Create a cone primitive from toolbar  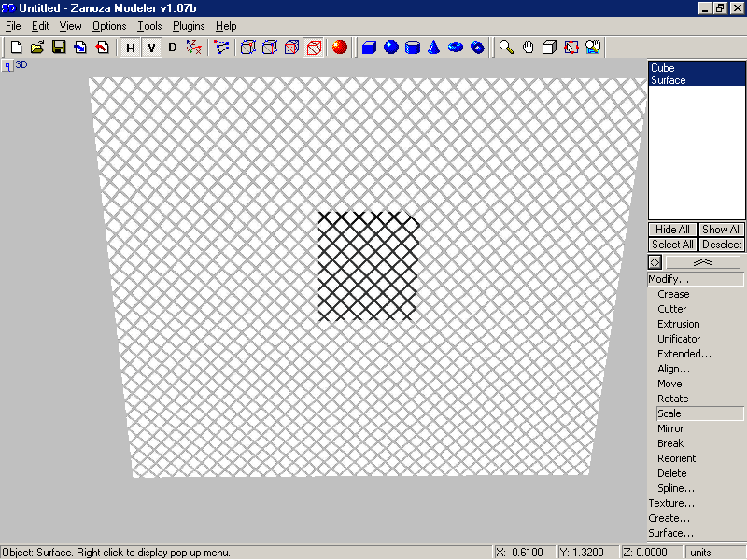(434, 48)
